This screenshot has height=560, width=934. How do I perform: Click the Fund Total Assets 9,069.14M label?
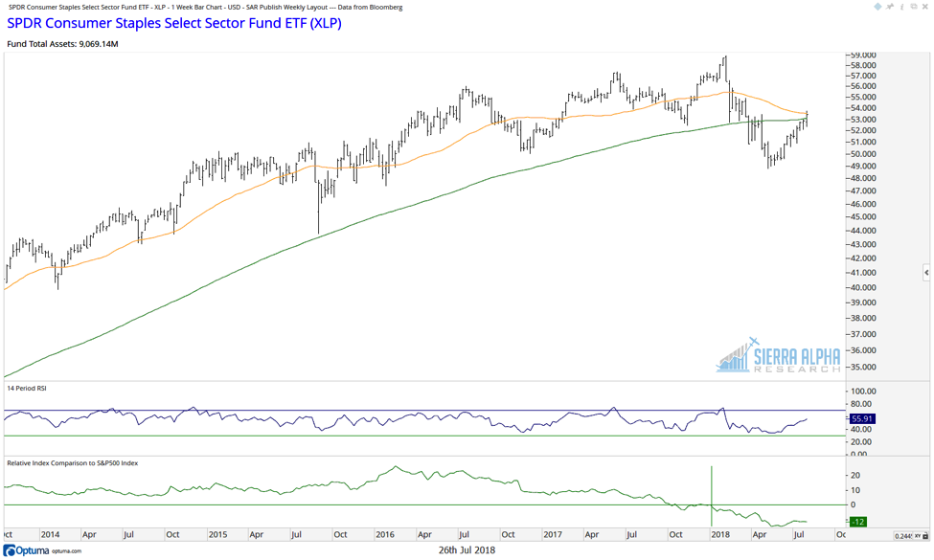pyautogui.click(x=62, y=44)
